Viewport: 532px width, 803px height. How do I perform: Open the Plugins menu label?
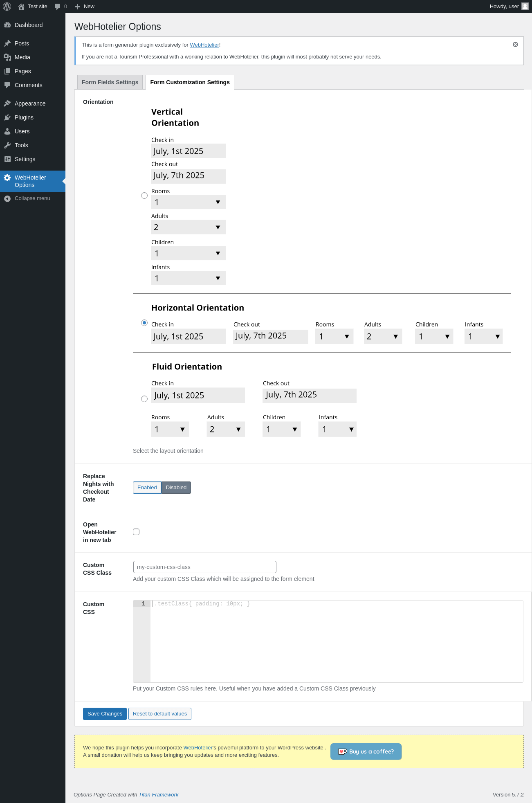point(24,117)
